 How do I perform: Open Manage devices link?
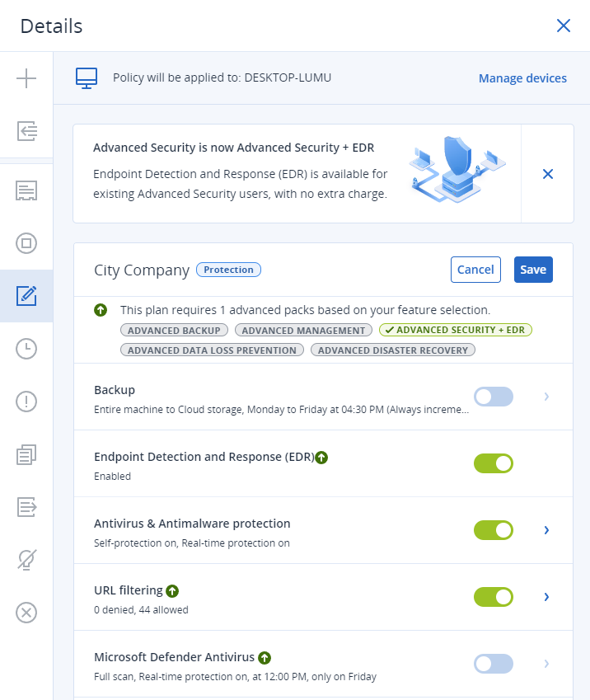pos(522,78)
